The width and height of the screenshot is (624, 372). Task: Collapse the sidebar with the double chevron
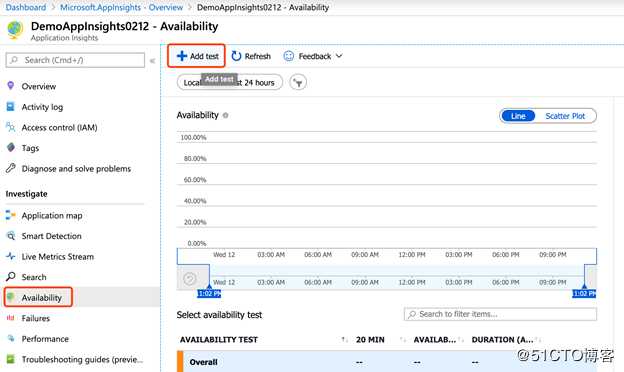click(152, 61)
